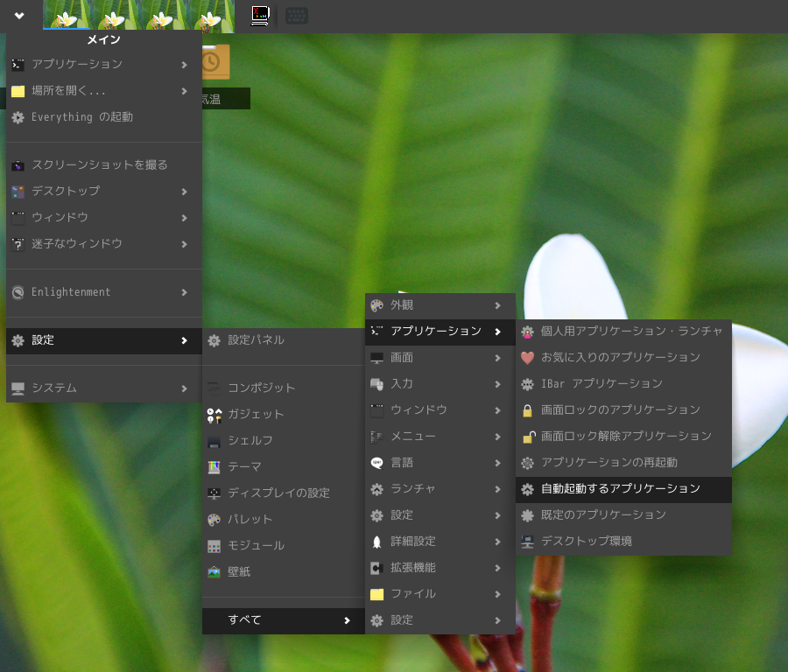This screenshot has width=788, height=672.
Task: Open the ランチャ settings category
Action: point(440,489)
